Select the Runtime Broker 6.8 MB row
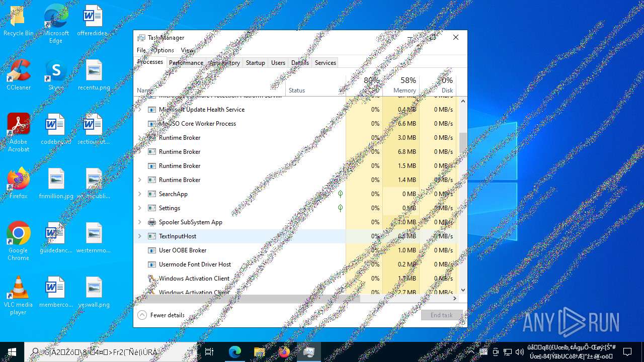This screenshot has height=362, width=644. [x=296, y=152]
